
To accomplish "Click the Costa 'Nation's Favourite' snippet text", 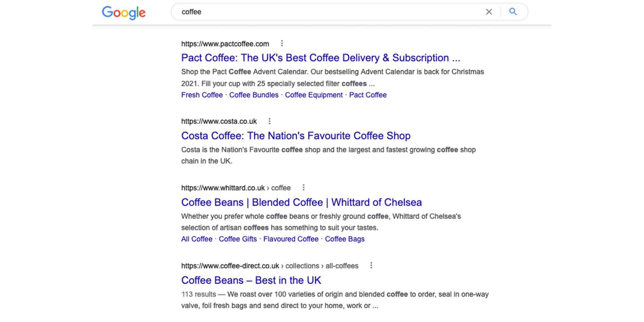I will coord(328,155).
